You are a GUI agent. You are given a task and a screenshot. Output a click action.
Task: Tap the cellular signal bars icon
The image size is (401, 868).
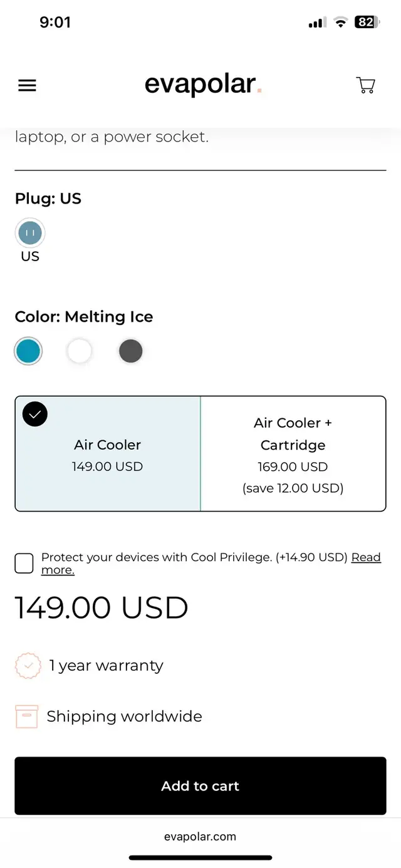click(317, 23)
